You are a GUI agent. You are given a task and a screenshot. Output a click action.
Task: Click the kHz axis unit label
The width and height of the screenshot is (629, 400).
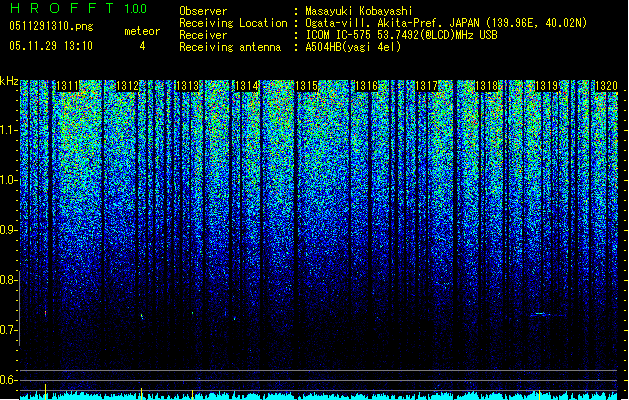click(9, 81)
